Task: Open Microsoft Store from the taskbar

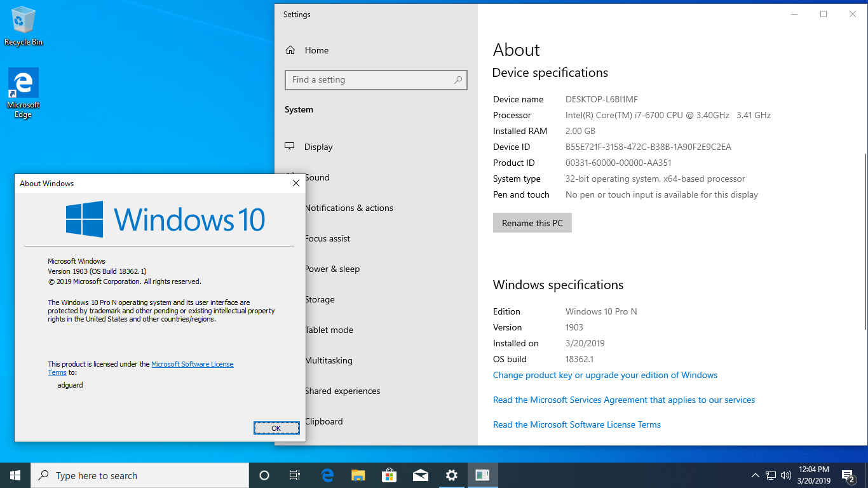Action: (x=390, y=475)
